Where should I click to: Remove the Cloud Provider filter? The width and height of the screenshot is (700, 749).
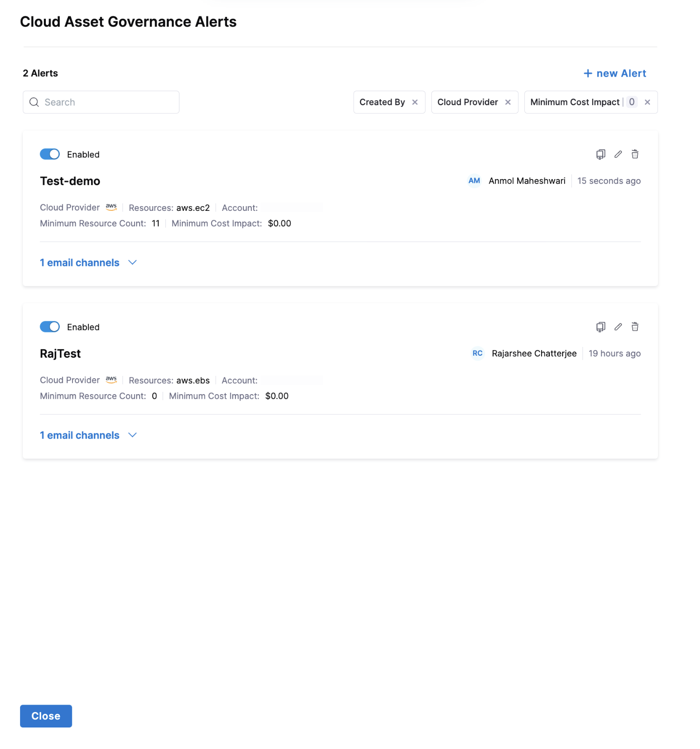pos(507,102)
